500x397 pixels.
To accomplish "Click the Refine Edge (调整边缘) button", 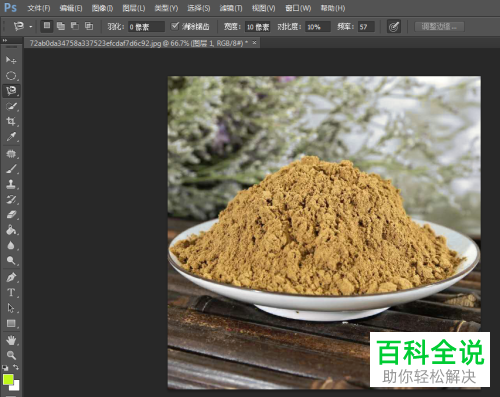I will point(439,26).
